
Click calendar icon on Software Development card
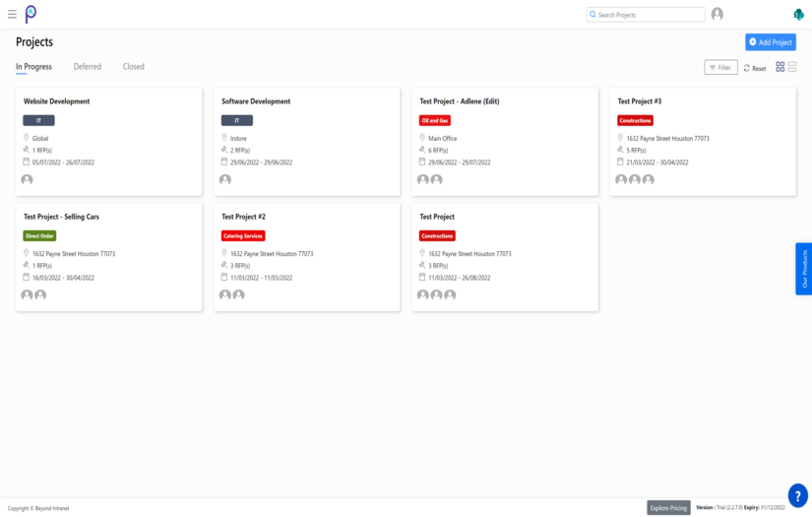point(224,162)
